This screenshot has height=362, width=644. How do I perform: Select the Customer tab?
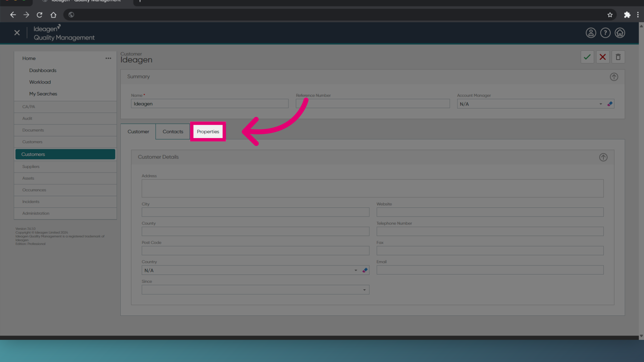(x=138, y=131)
